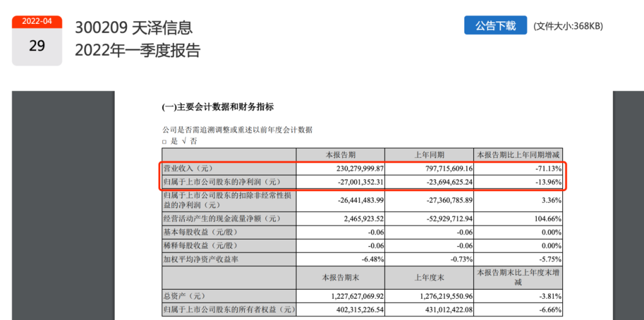Click the column header 本报告期末
Screen dimensions: 644x320
pos(341,278)
